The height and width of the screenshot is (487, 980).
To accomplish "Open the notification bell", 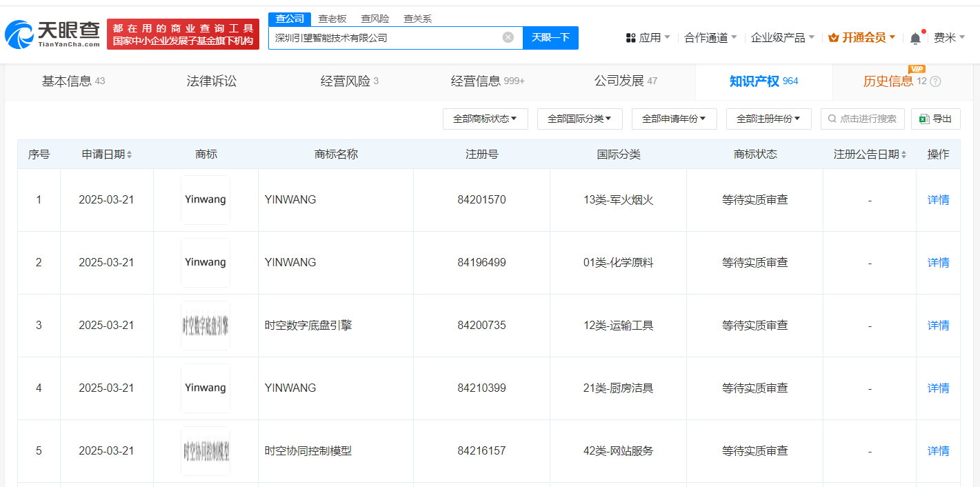I will pyautogui.click(x=915, y=39).
